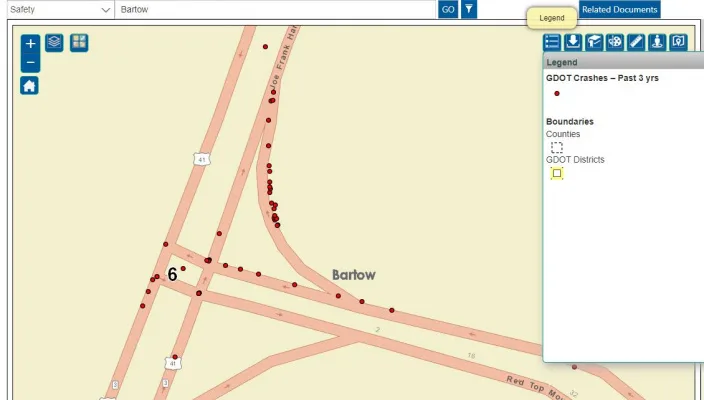Click the GDOT Crashes legend dot symbol
The image size is (704, 400).
pos(557,93)
